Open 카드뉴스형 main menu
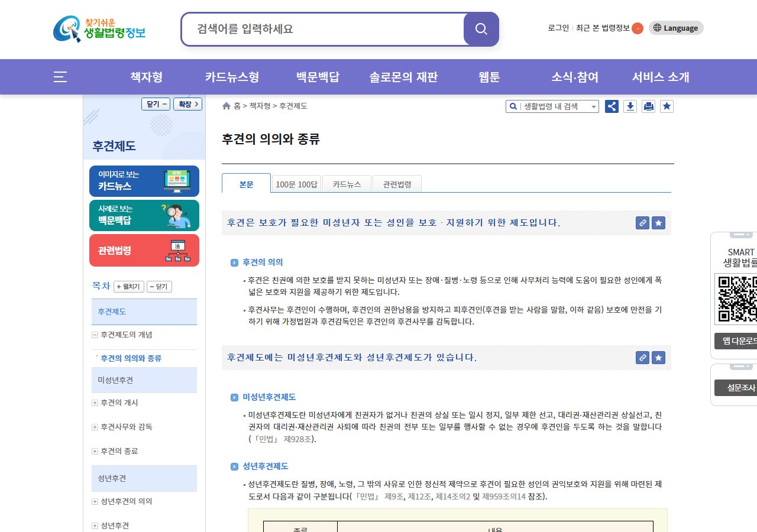757x532 pixels. 232,77
